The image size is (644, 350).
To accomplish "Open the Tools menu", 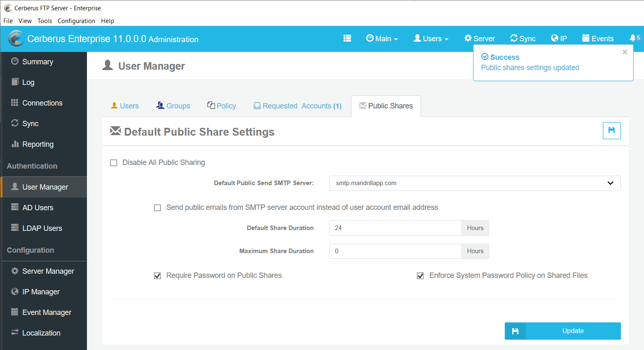I will point(45,21).
